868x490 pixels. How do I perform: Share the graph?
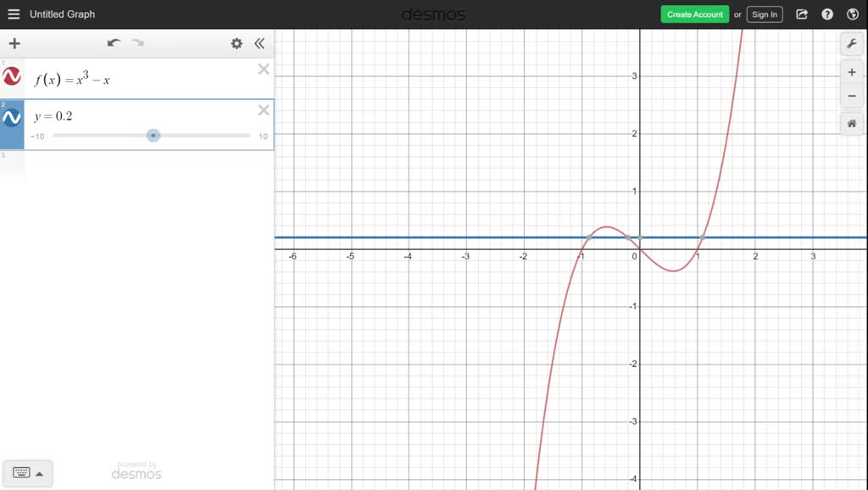pyautogui.click(x=802, y=14)
